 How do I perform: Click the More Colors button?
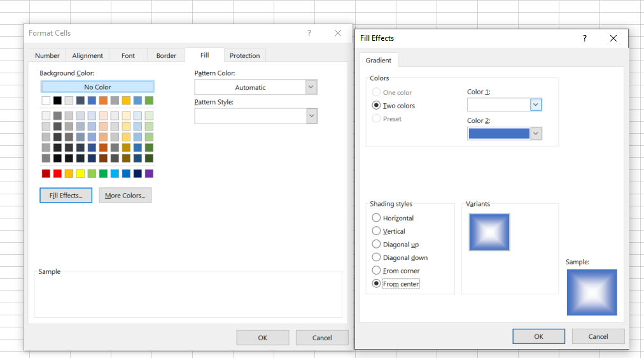[125, 196]
